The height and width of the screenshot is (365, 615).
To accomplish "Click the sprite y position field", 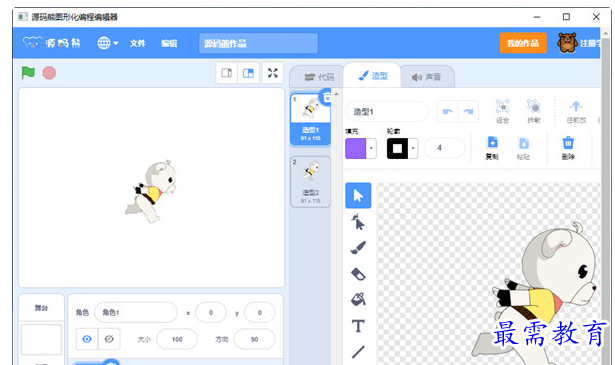I will (260, 312).
